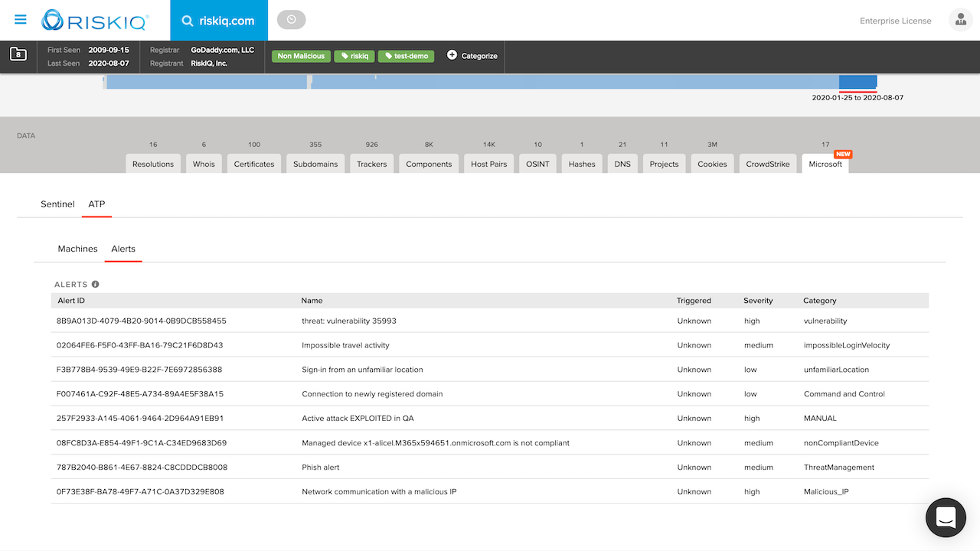Open the Subdomains tab
Screen dimensions: 980x551
tap(315, 164)
